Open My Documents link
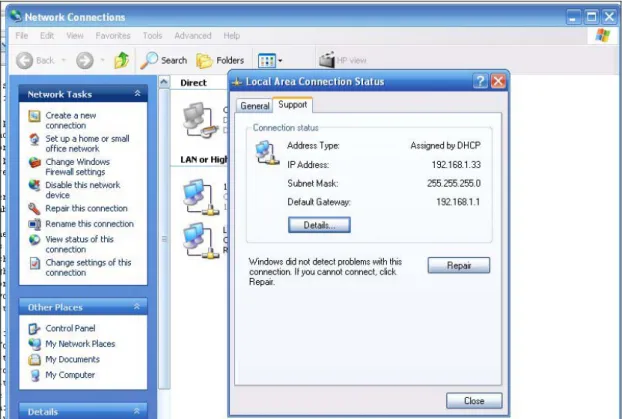 (73, 359)
